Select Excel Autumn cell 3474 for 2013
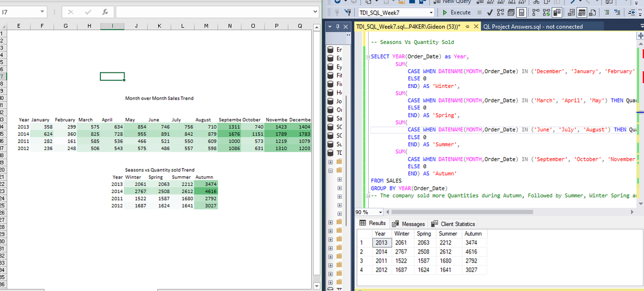 [x=207, y=184]
